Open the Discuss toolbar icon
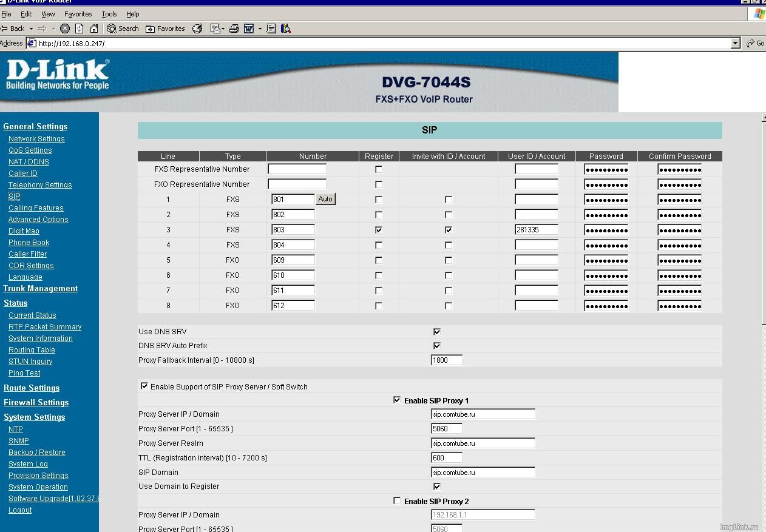Image resolution: width=766 pixels, height=532 pixels. (271, 29)
